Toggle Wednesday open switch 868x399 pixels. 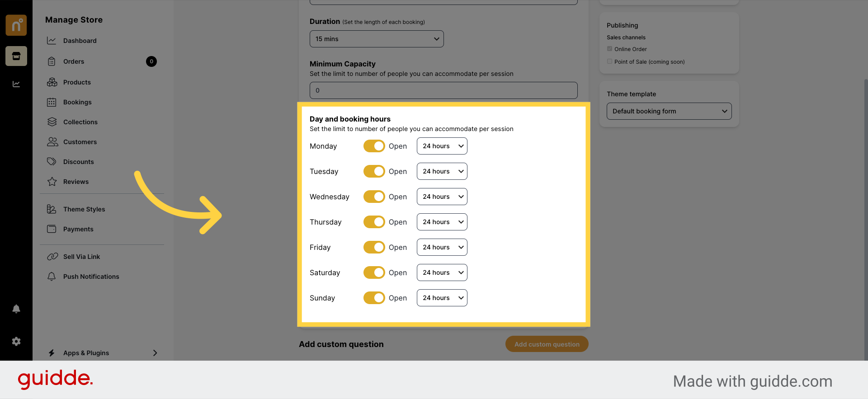coord(374,197)
